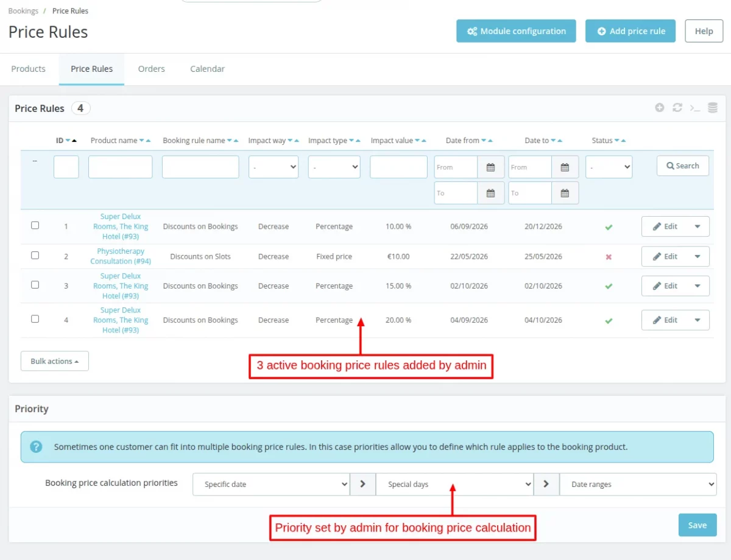The width and height of the screenshot is (731, 560).
Task: Focus the Product name filter field
Action: click(121, 167)
